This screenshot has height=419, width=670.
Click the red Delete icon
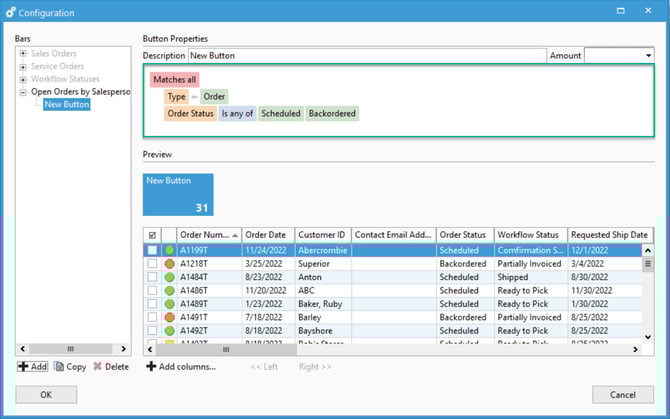[97, 367]
